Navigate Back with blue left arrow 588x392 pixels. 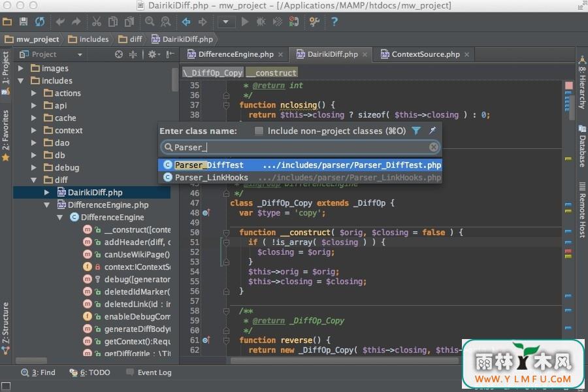186,22
